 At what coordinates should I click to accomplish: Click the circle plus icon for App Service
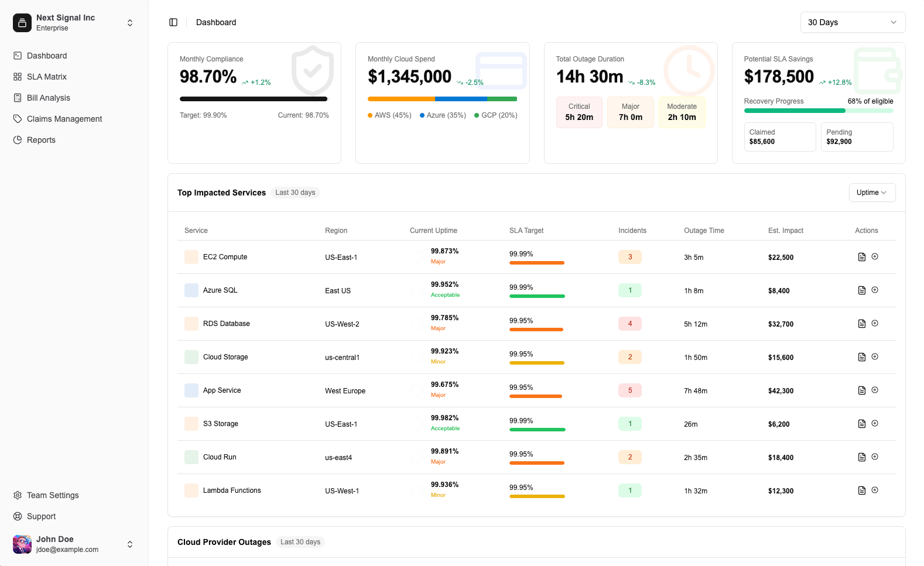point(875,390)
